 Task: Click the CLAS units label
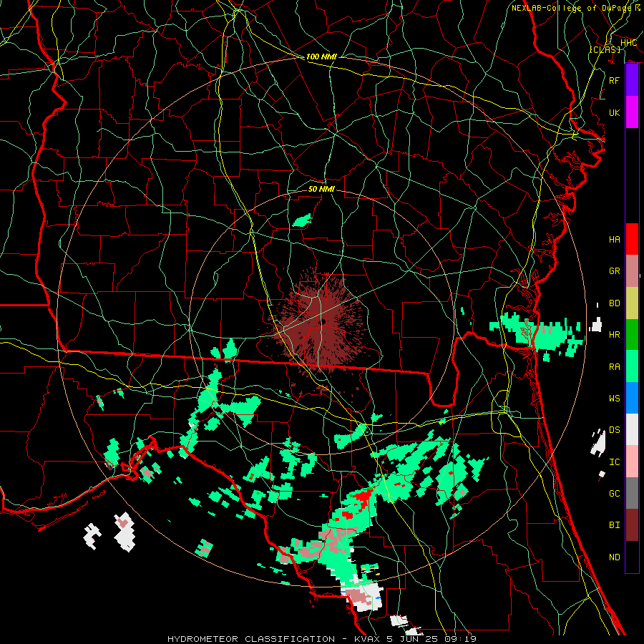(x=605, y=49)
